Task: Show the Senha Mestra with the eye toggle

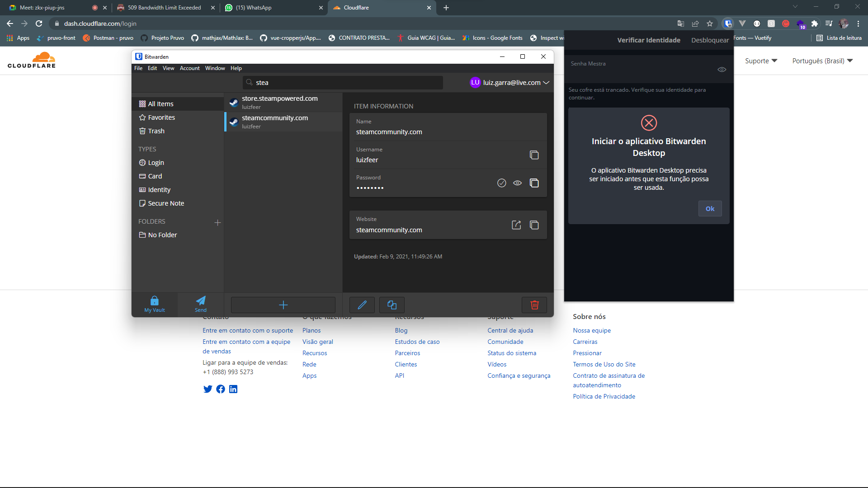Action: click(x=722, y=69)
